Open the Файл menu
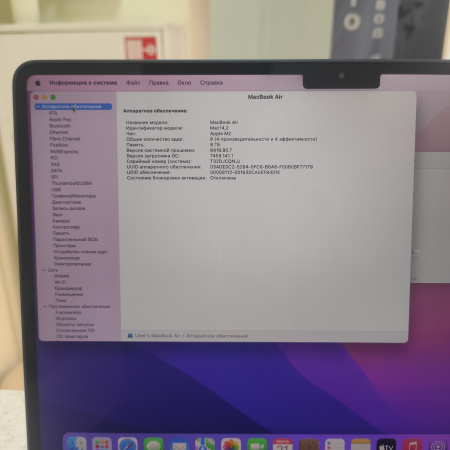Screen dimensions: 450x450 (133, 83)
